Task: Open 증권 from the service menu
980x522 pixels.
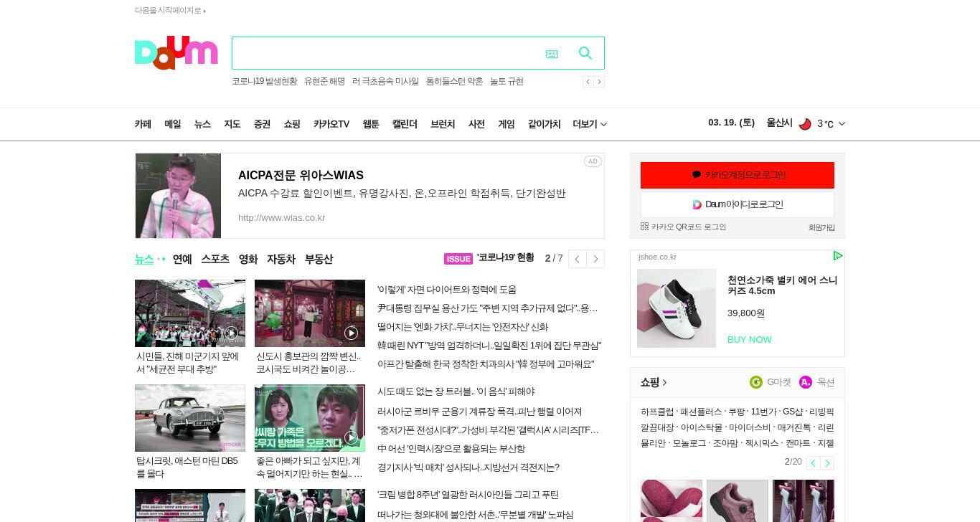Action: click(x=262, y=124)
